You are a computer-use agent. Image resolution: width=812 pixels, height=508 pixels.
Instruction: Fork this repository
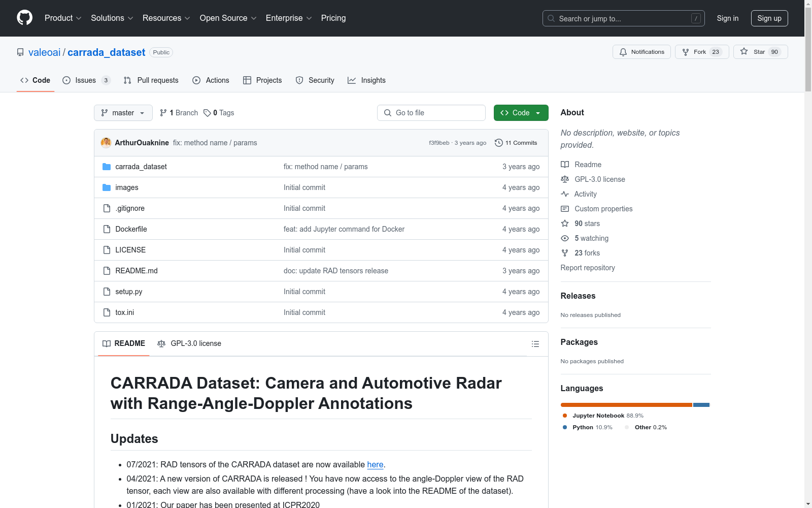(x=702, y=52)
